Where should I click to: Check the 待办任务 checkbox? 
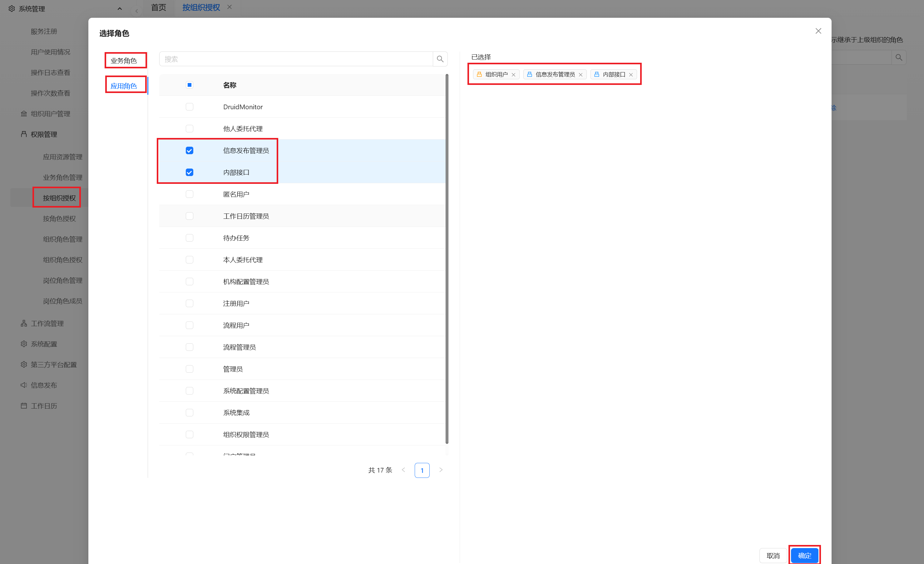(x=189, y=238)
